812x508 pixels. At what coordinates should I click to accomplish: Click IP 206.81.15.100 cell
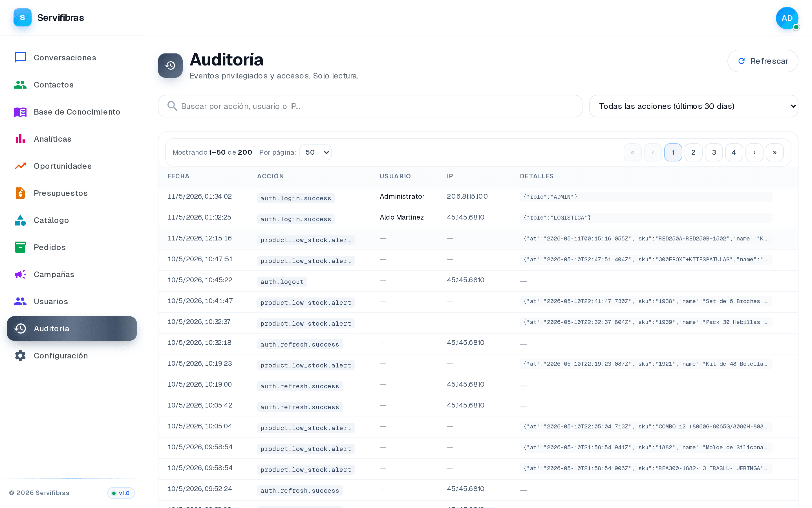[x=467, y=196]
